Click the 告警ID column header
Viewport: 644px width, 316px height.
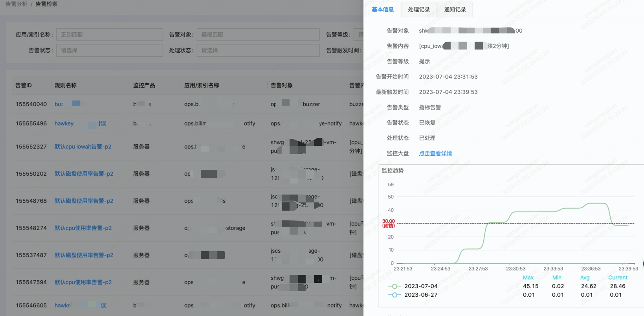click(x=24, y=85)
